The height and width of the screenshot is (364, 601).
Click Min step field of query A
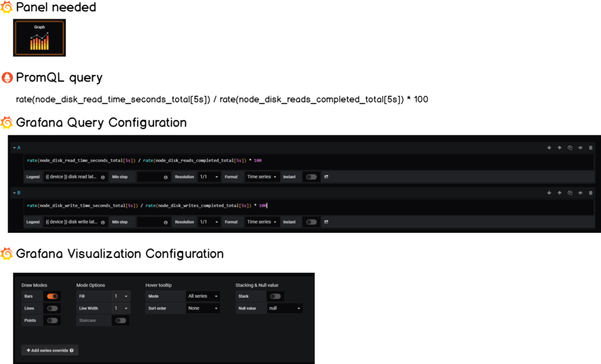pos(153,177)
